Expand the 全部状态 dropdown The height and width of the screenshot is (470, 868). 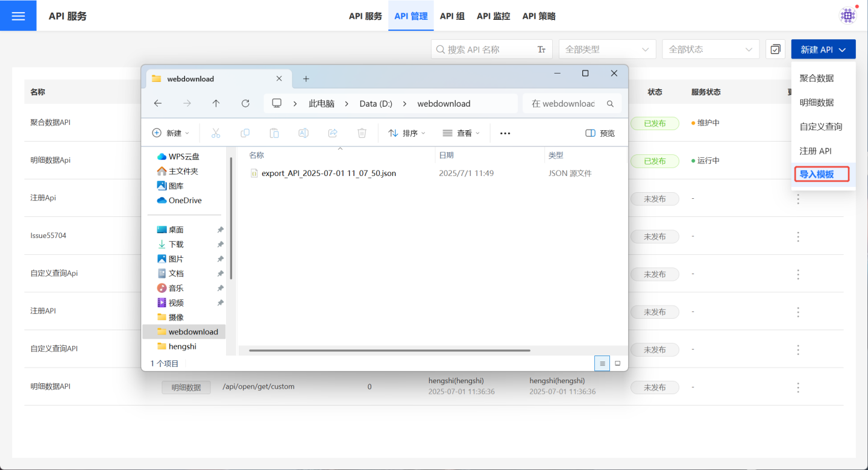(710, 49)
